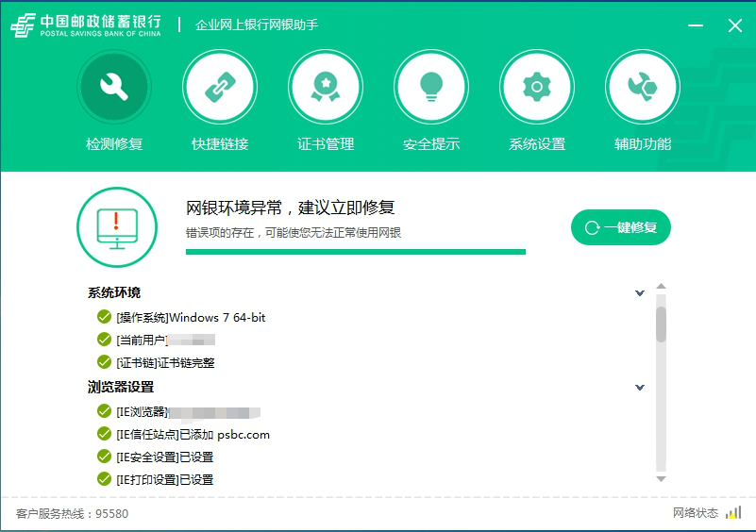Open the 系统设置 gear icon
The image size is (756, 532).
click(x=537, y=87)
